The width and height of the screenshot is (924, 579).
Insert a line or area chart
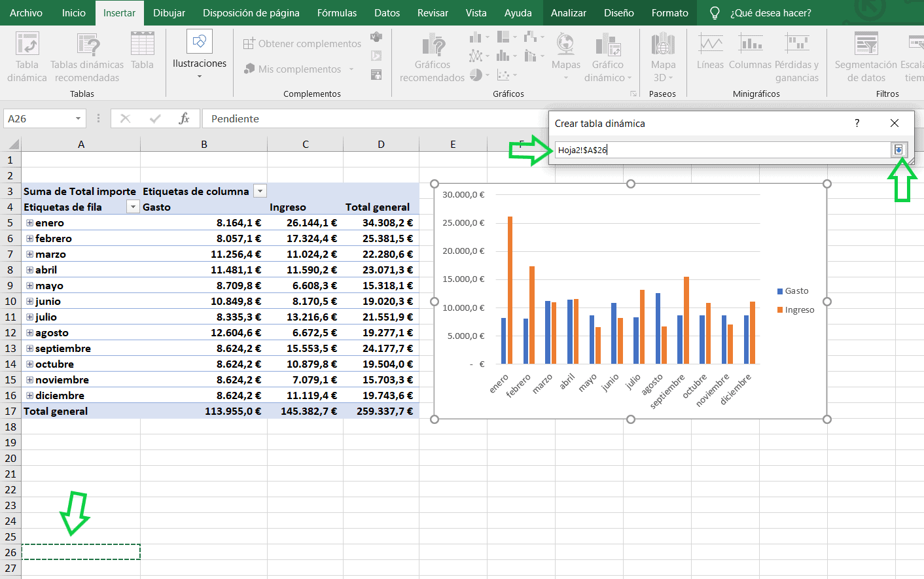click(476, 56)
